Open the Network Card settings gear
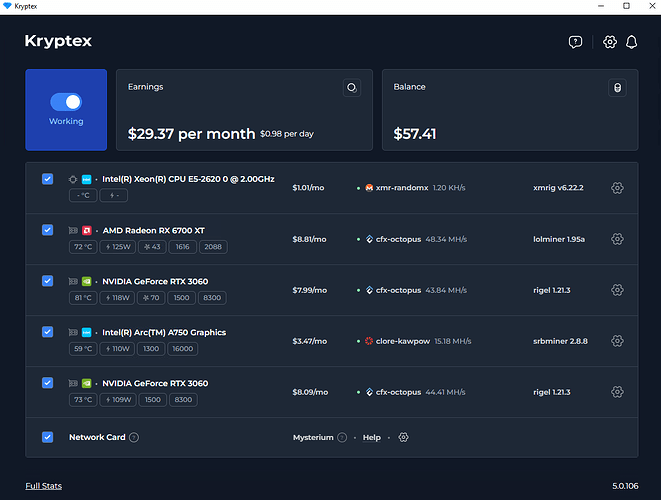 pyautogui.click(x=403, y=437)
